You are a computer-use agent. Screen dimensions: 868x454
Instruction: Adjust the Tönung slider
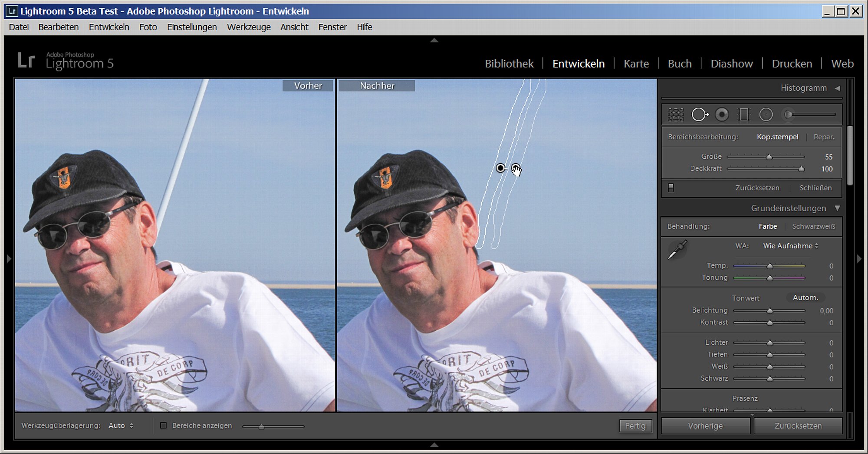769,278
